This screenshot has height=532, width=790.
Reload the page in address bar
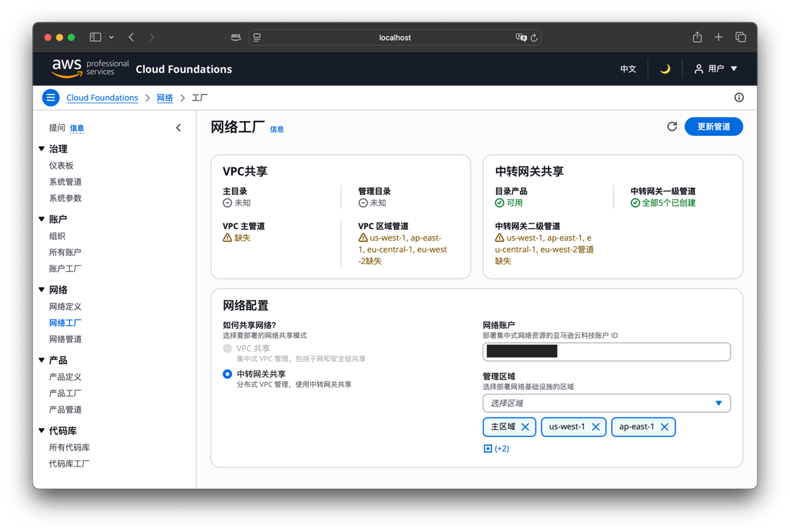pyautogui.click(x=534, y=38)
